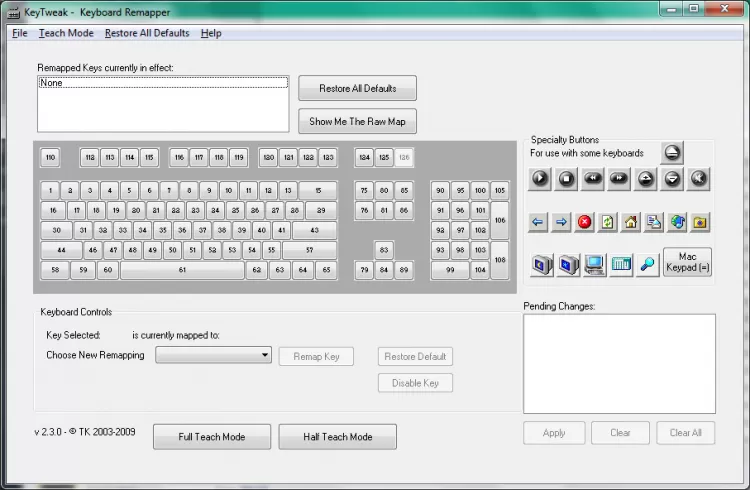
Task: Click the Play media specialty button
Action: coord(540,179)
